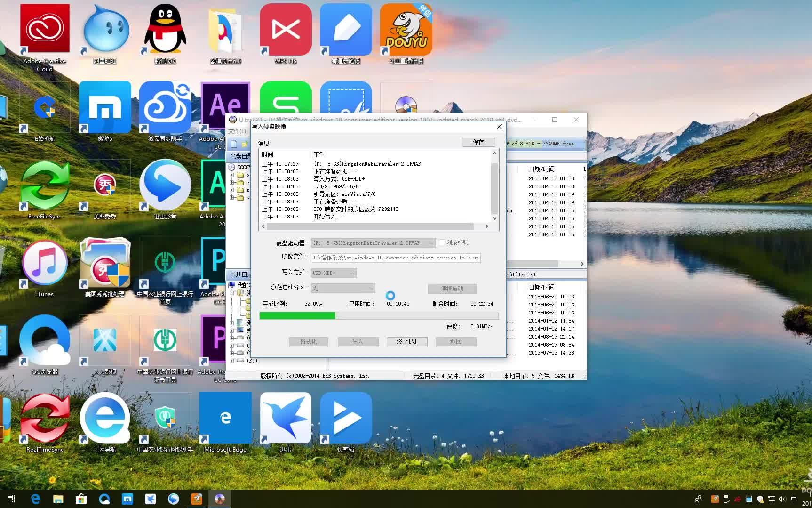Click the lower 日期/时间 column header
The width and height of the screenshot is (812, 508).
[541, 287]
